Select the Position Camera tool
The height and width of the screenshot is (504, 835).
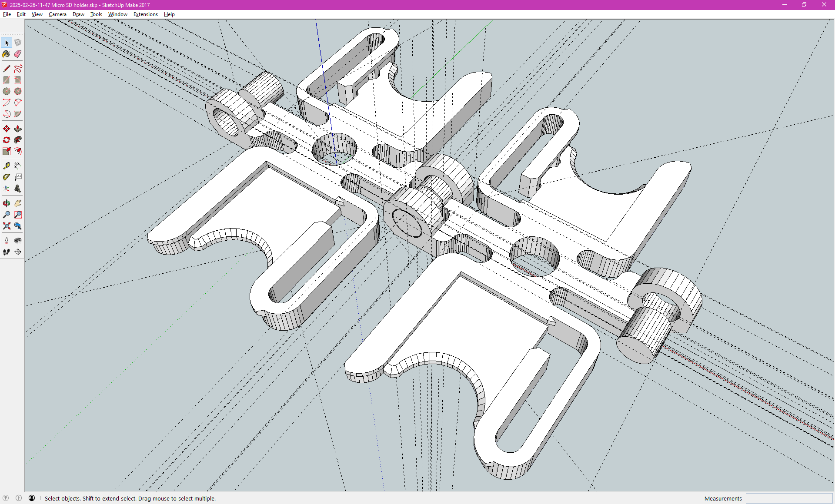tap(7, 241)
